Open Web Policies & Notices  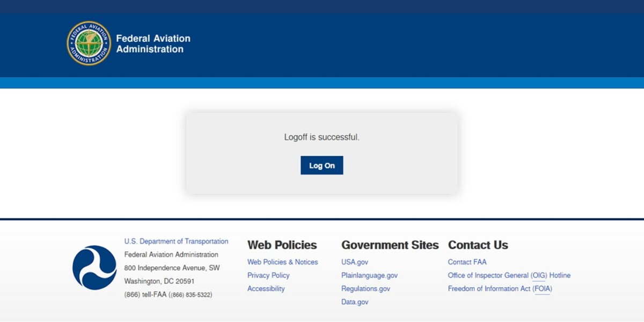click(282, 261)
